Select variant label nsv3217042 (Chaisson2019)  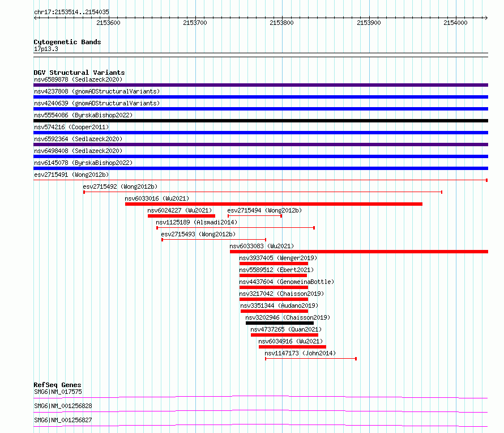(281, 294)
